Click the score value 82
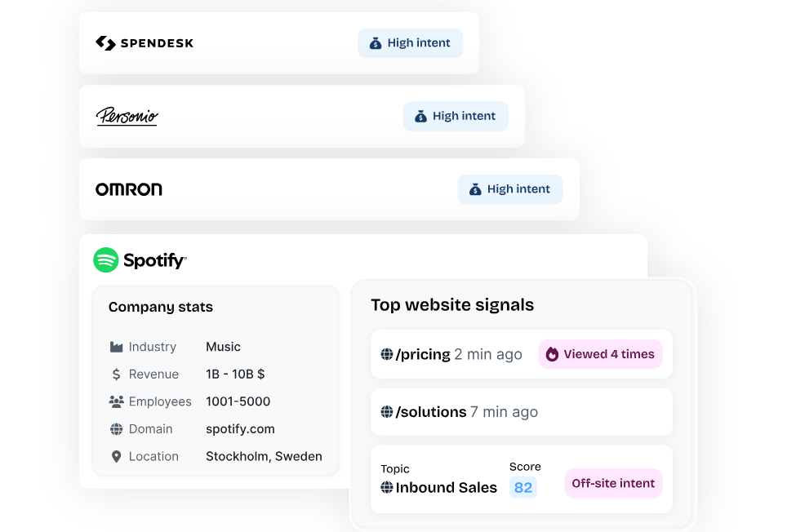 (x=523, y=487)
